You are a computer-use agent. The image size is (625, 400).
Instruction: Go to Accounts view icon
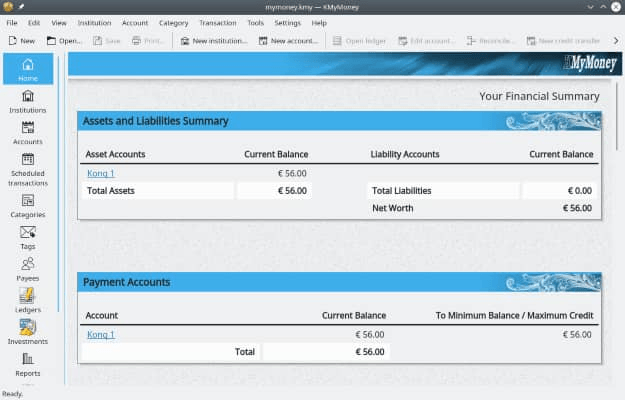[28, 133]
